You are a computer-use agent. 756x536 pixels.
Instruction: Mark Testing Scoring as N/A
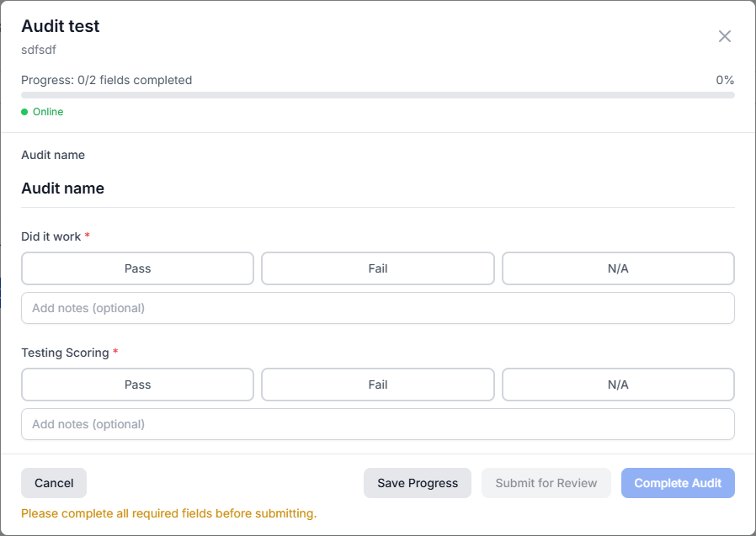(618, 385)
